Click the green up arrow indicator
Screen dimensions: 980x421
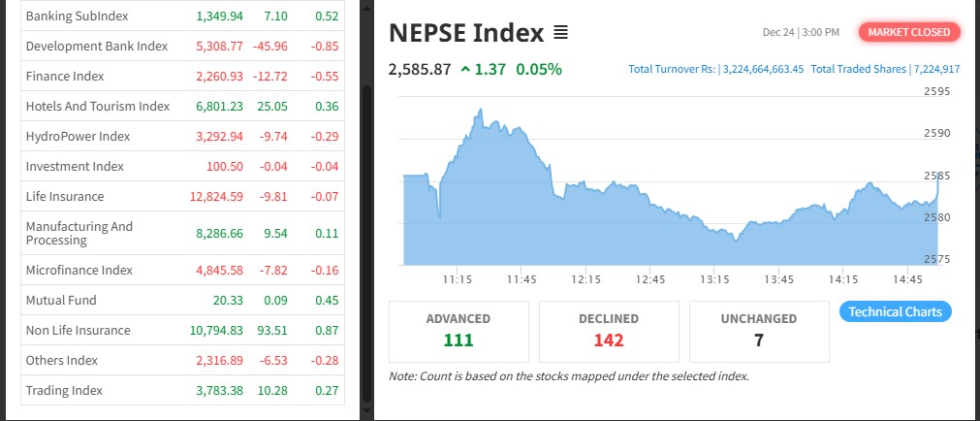click(466, 69)
